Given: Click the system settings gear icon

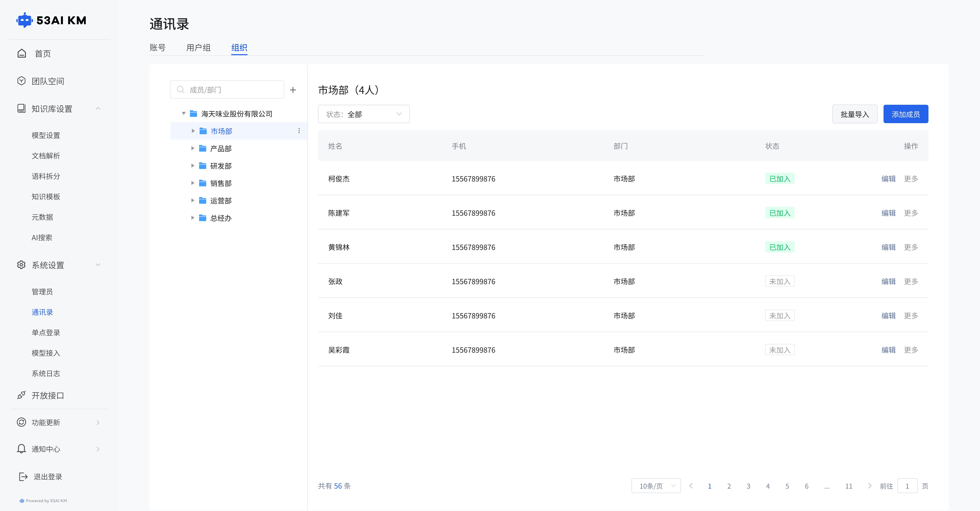Looking at the screenshot, I should 22,265.
